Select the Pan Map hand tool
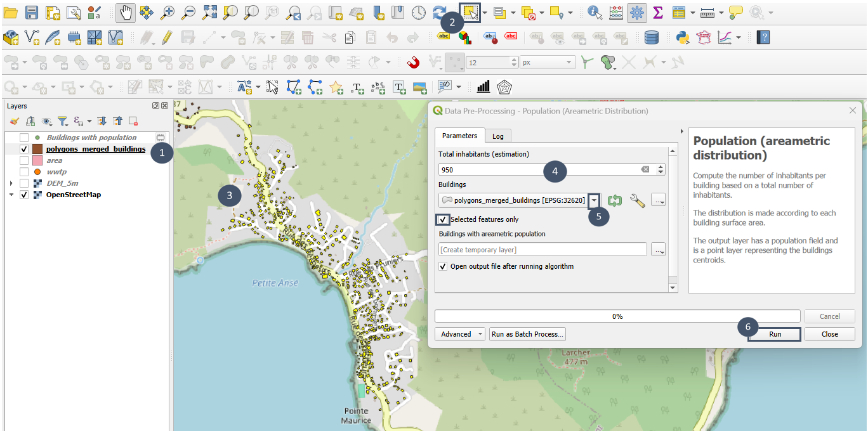The height and width of the screenshot is (433, 868). [x=125, y=12]
